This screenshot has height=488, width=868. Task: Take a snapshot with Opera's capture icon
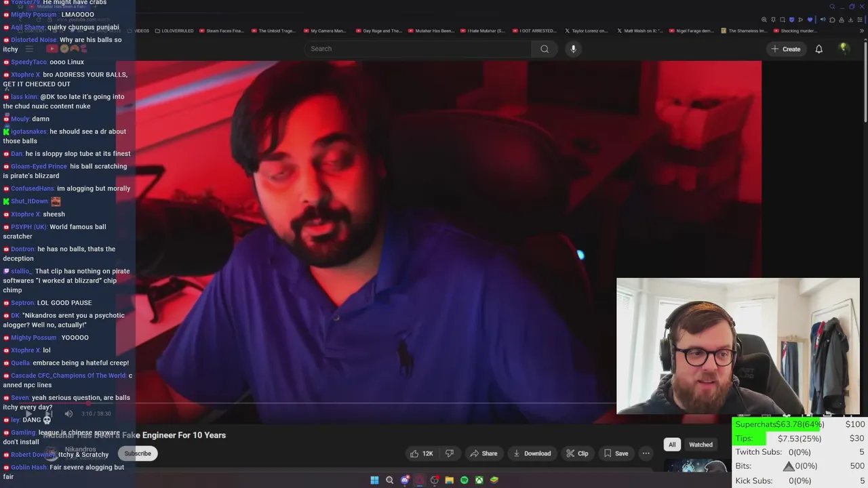(x=783, y=20)
